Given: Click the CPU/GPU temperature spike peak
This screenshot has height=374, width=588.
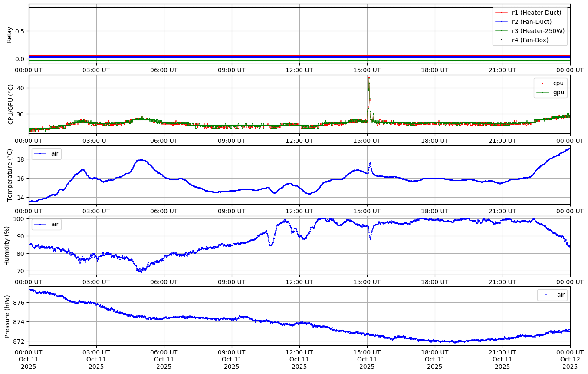Looking at the screenshot, I should [x=369, y=78].
